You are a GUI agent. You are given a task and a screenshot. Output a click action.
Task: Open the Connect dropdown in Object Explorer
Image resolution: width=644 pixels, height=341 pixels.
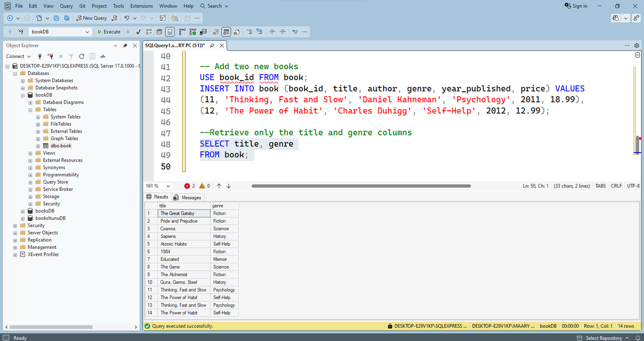click(18, 56)
